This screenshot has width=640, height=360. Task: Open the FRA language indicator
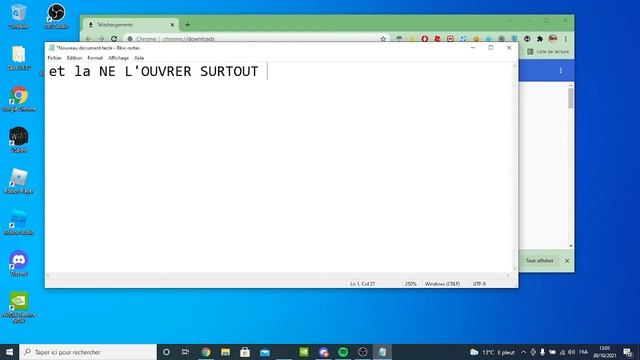coord(583,352)
